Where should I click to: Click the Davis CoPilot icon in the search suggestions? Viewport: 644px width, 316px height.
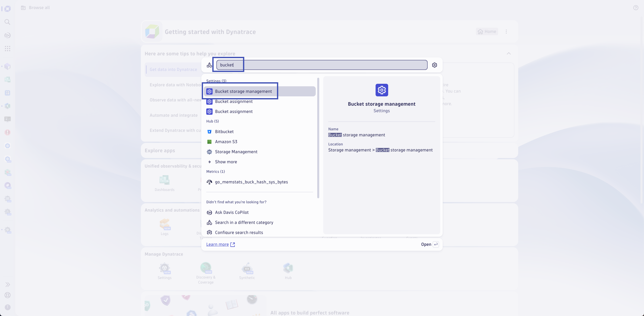[209, 212]
